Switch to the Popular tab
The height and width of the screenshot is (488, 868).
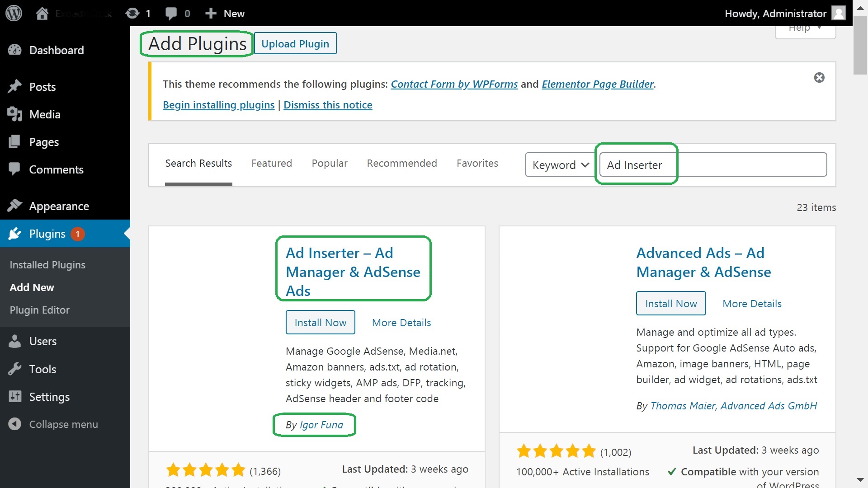click(330, 163)
